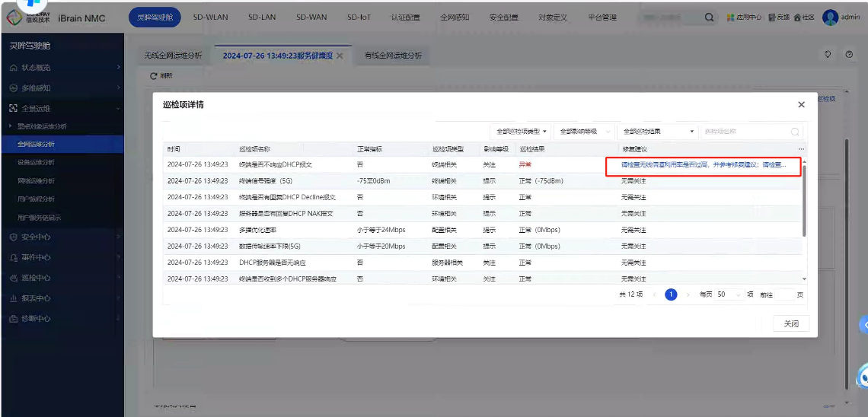Switch to the 无线全网运维分析 tab
Viewport: 868px width, 417px height.
(174, 56)
